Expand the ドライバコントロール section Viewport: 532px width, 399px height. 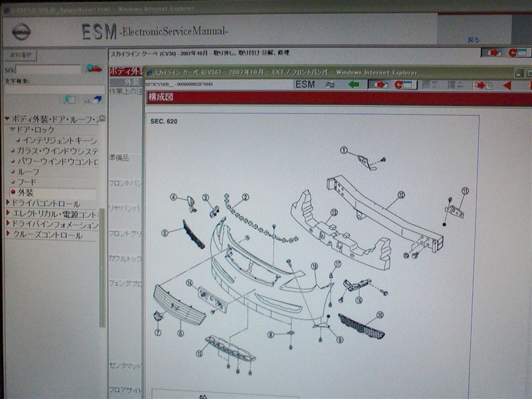coord(8,203)
